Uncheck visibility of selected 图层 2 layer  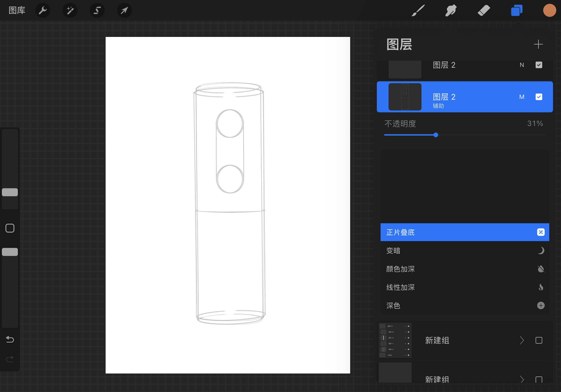pyautogui.click(x=539, y=97)
